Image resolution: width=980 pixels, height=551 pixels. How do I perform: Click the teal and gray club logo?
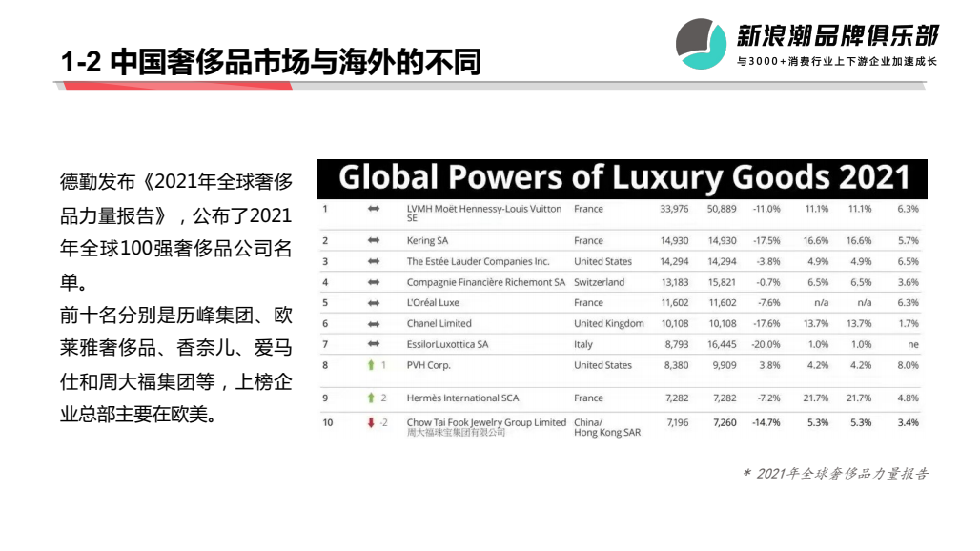(x=701, y=43)
